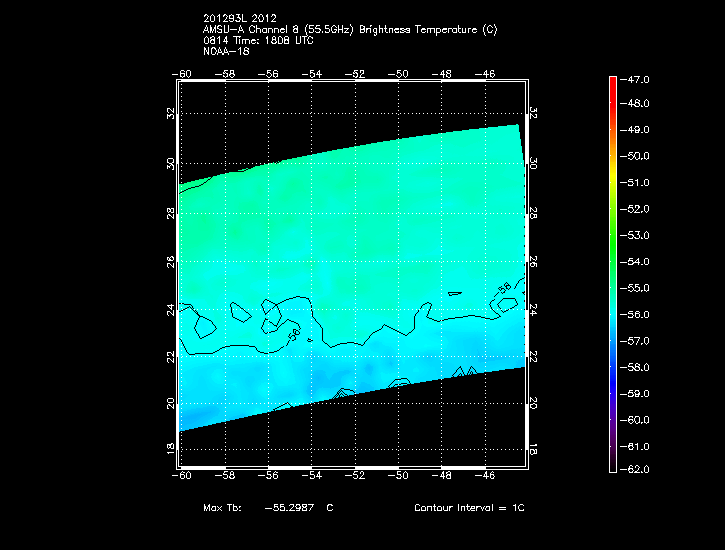Click the -47.0 colorbar label
The height and width of the screenshot is (550, 725).
pyautogui.click(x=638, y=78)
